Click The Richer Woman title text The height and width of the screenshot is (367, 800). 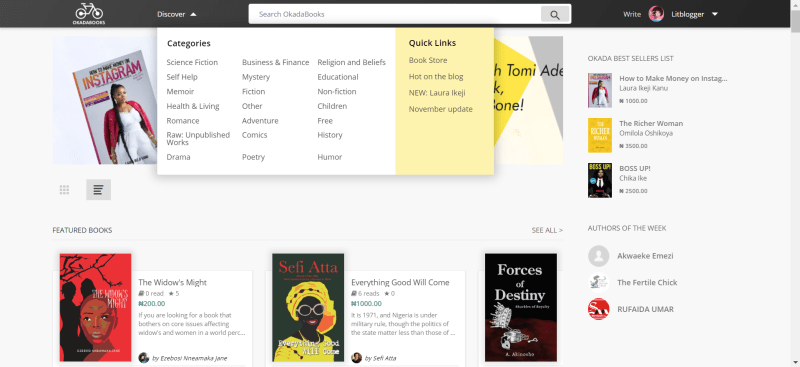(651, 124)
